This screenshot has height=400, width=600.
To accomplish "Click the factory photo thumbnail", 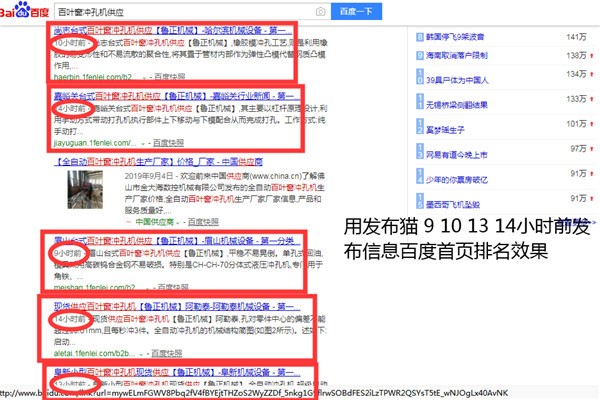I will click(85, 189).
